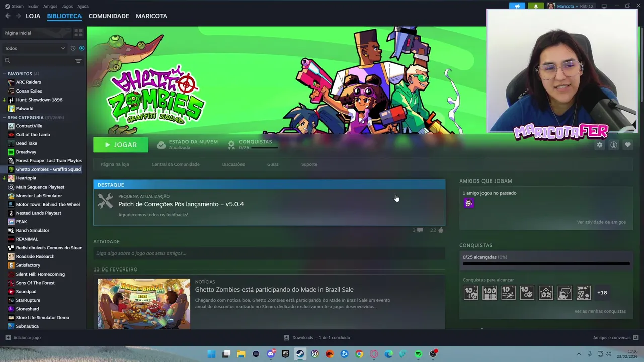Open Google Chrome from the taskbar
The width and height of the screenshot is (644, 362).
[359, 354]
